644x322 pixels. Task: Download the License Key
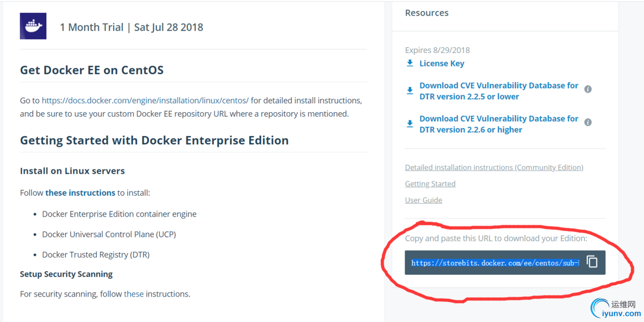click(442, 63)
